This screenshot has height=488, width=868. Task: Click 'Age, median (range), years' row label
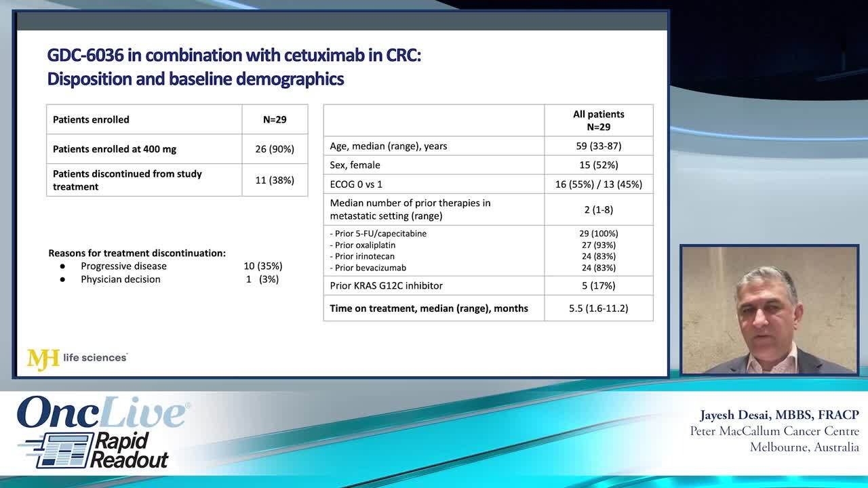(x=389, y=146)
